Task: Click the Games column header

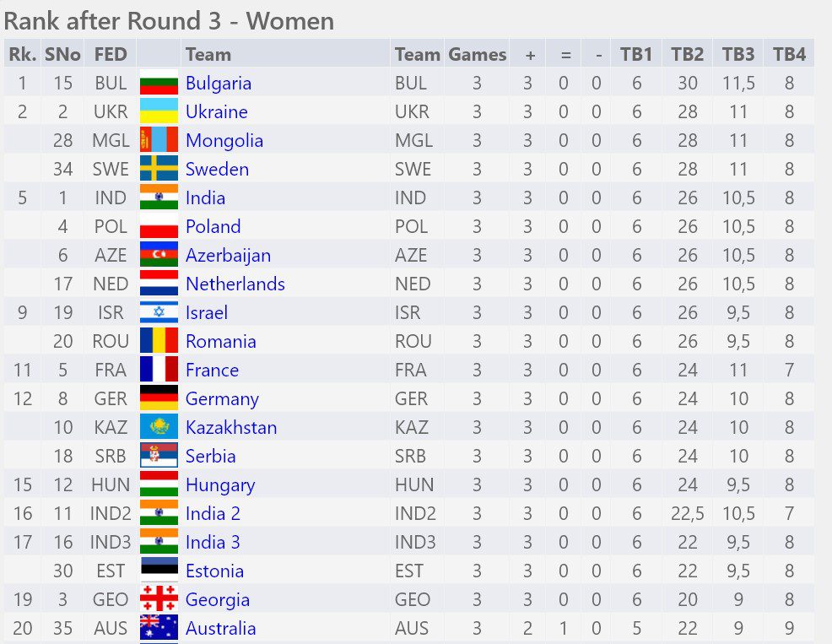Action: 477,54
